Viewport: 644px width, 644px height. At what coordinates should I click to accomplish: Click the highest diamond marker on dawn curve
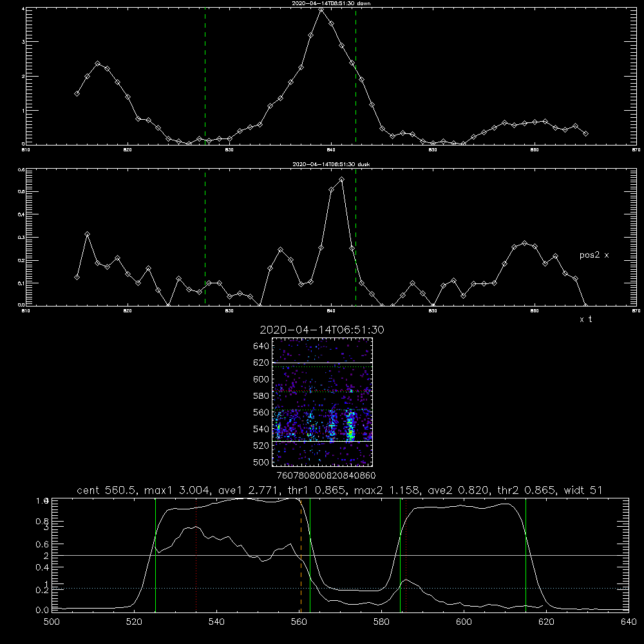[321, 9]
